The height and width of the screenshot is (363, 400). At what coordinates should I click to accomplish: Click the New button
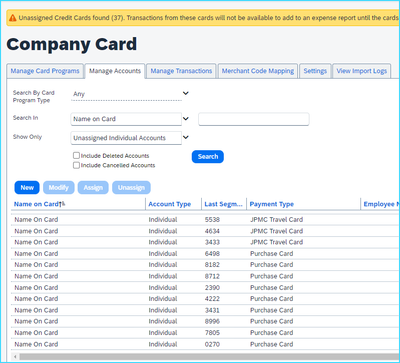click(27, 188)
